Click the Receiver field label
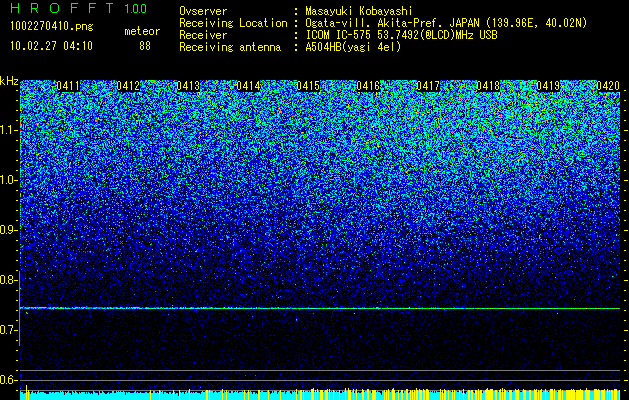 coord(203,35)
